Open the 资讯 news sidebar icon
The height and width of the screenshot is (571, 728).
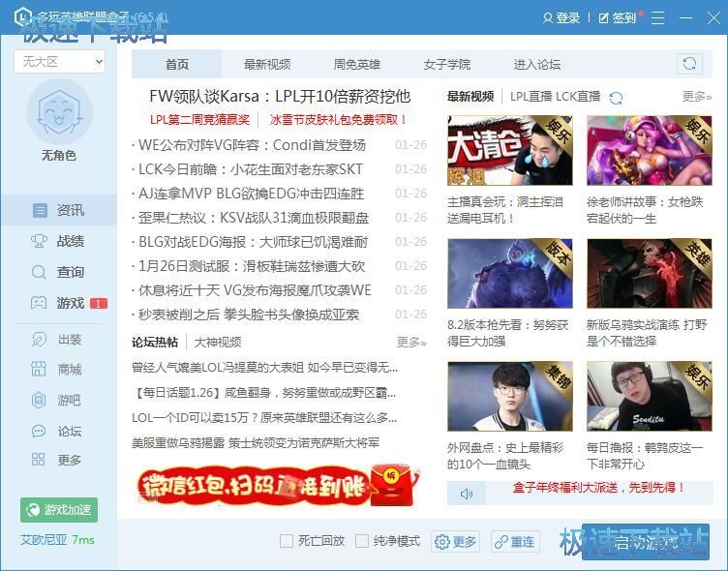[x=40, y=210]
